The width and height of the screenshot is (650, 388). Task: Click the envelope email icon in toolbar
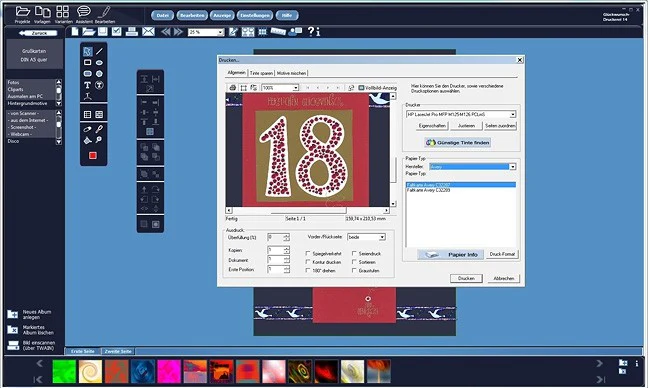coord(148,32)
